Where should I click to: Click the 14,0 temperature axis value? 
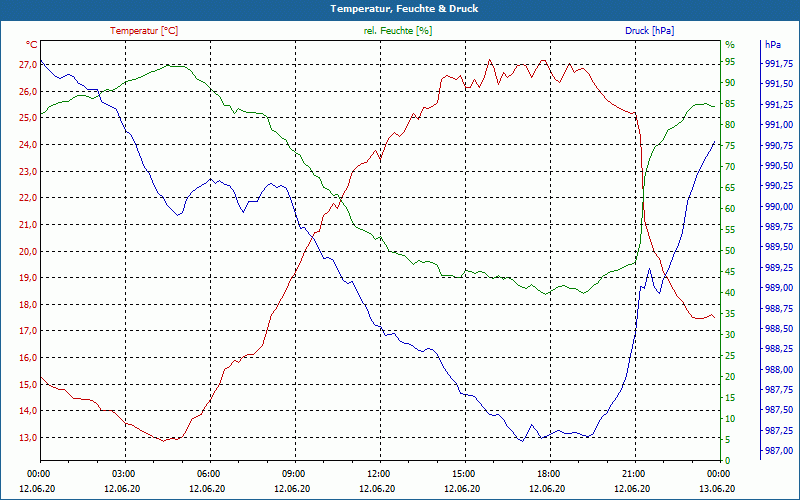coord(28,411)
